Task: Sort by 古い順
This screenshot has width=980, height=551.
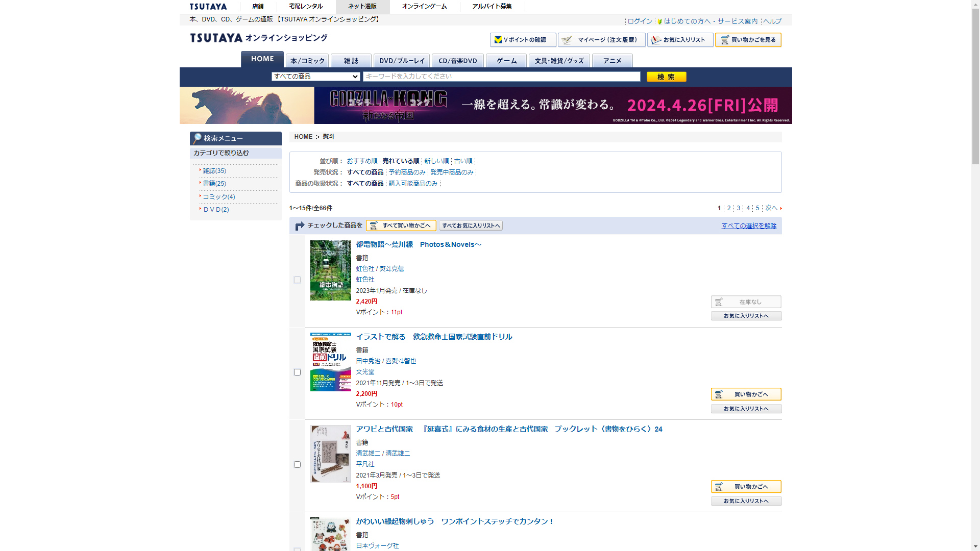Action: (463, 161)
